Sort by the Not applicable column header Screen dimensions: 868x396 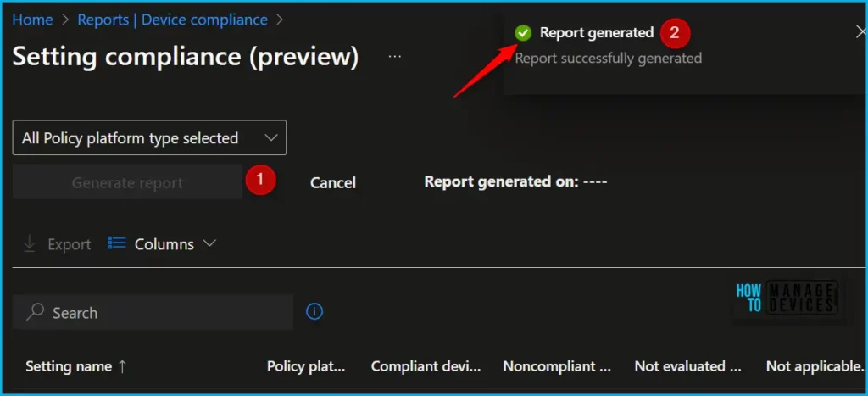tap(815, 366)
